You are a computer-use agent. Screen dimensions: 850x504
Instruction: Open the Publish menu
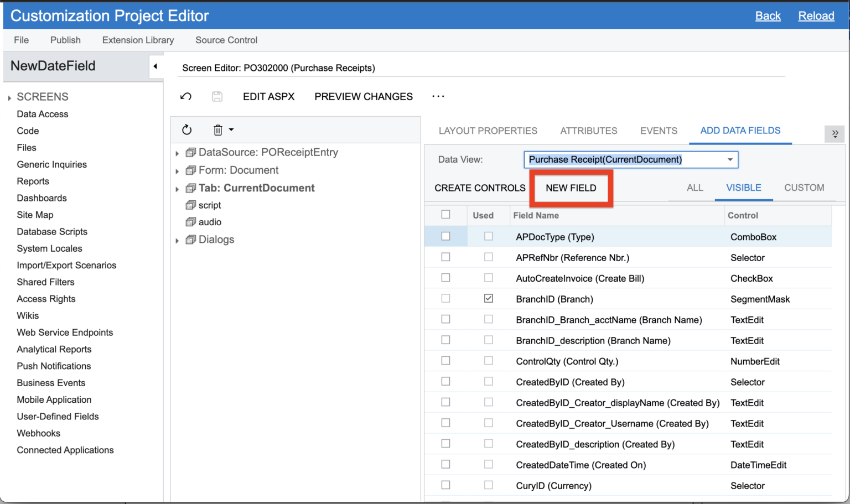click(x=65, y=40)
